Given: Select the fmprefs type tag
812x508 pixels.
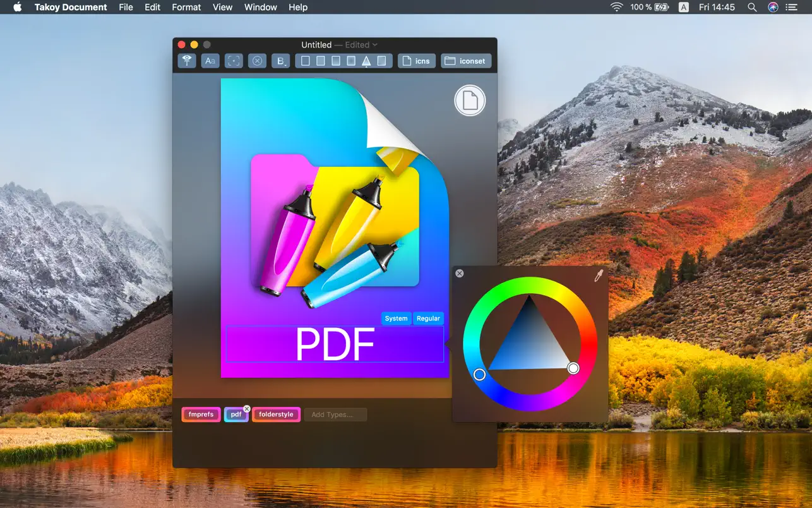Looking at the screenshot, I should 201,414.
